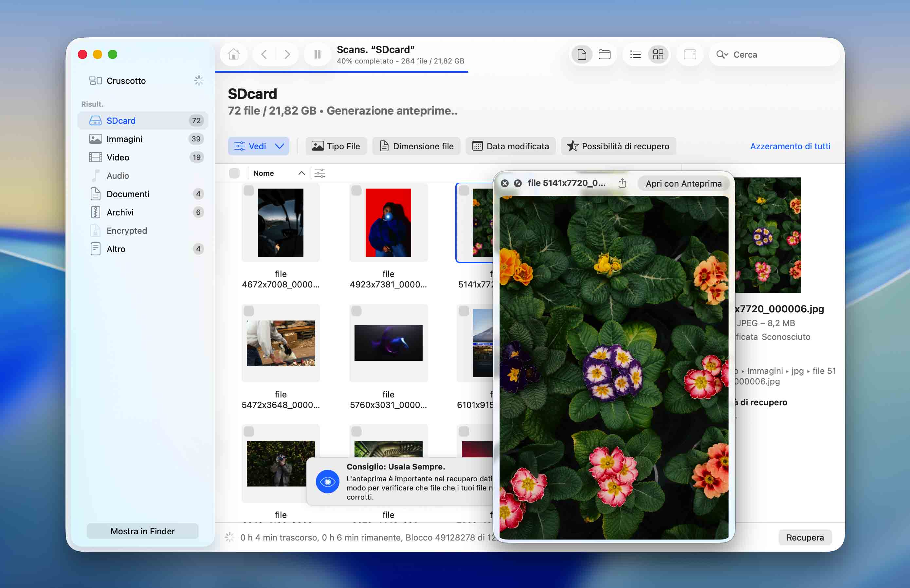Image resolution: width=910 pixels, height=588 pixels.
Task: Navigate back with the left chevron
Action: coord(264,55)
